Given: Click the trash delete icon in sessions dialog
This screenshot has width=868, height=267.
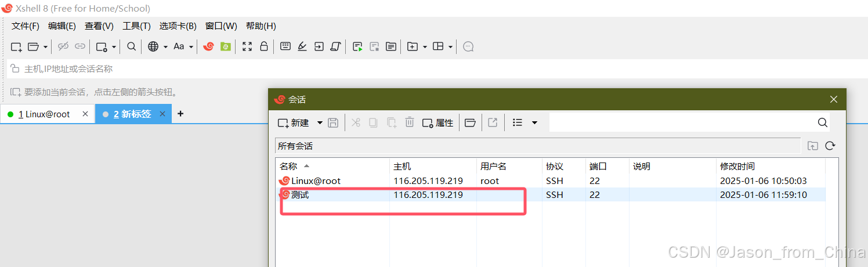Looking at the screenshot, I should [x=410, y=122].
